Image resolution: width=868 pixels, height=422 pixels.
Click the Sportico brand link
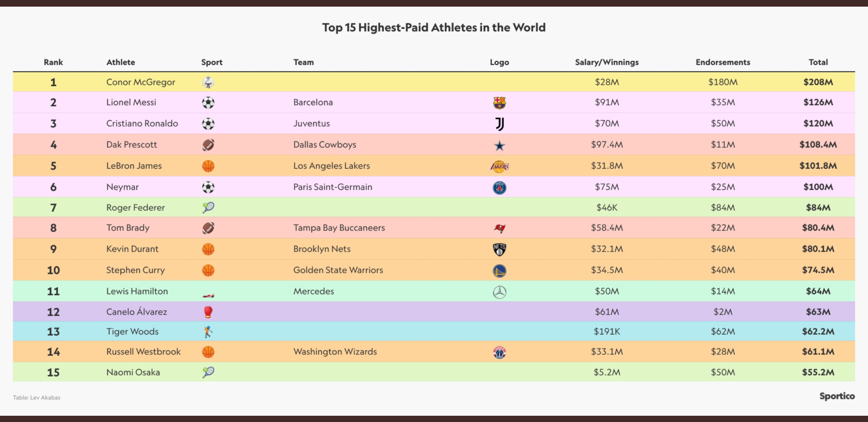[x=837, y=396]
